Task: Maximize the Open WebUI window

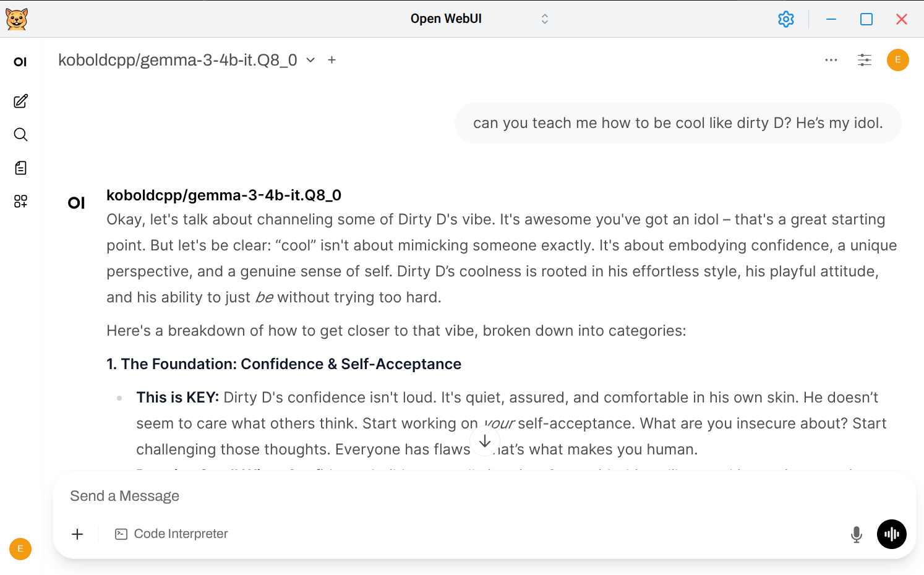Action: pos(866,19)
